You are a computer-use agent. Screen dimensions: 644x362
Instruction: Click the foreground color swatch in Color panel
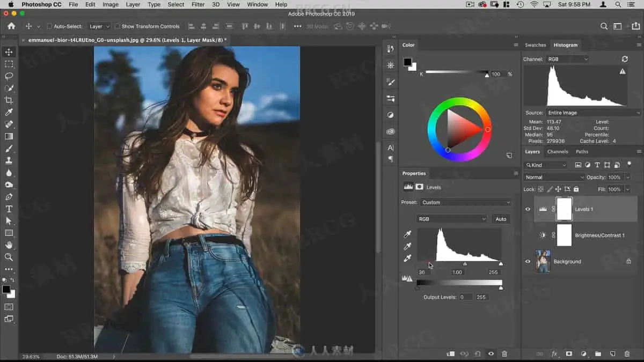[407, 62]
